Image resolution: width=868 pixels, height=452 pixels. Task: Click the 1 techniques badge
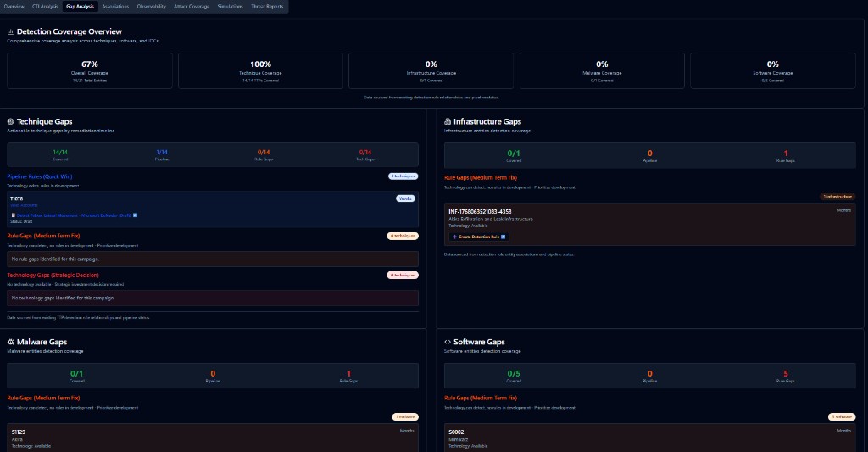(x=403, y=176)
